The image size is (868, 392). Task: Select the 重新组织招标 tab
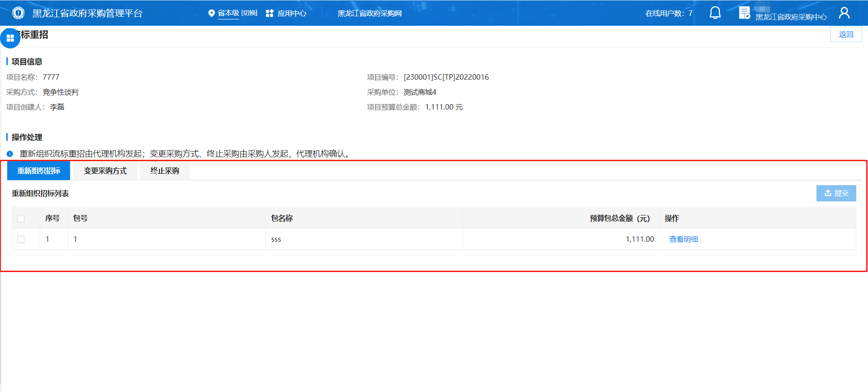(39, 171)
